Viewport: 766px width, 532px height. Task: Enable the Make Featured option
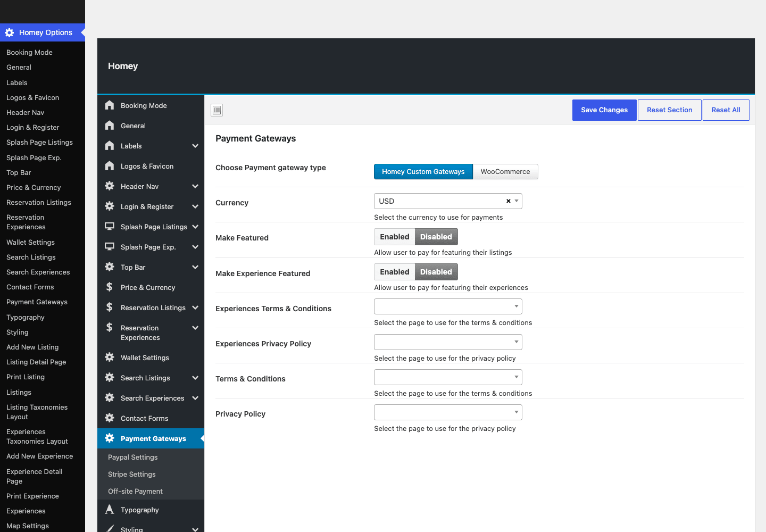pos(395,237)
